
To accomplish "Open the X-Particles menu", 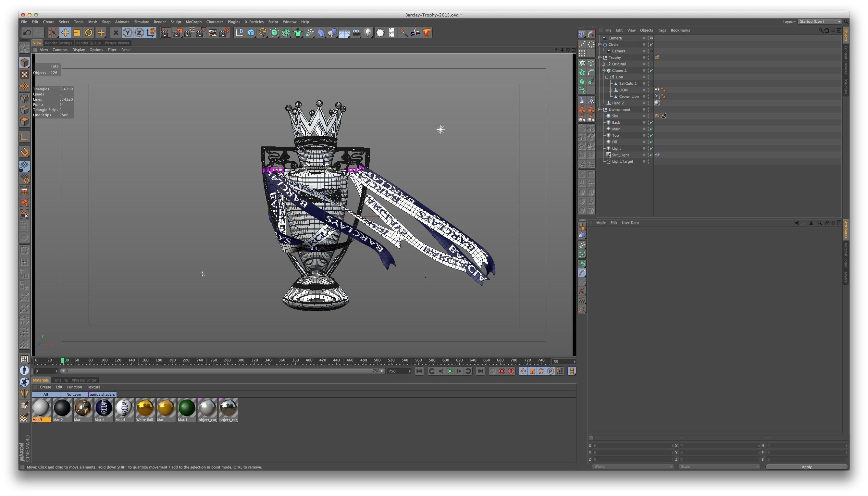I will (254, 22).
